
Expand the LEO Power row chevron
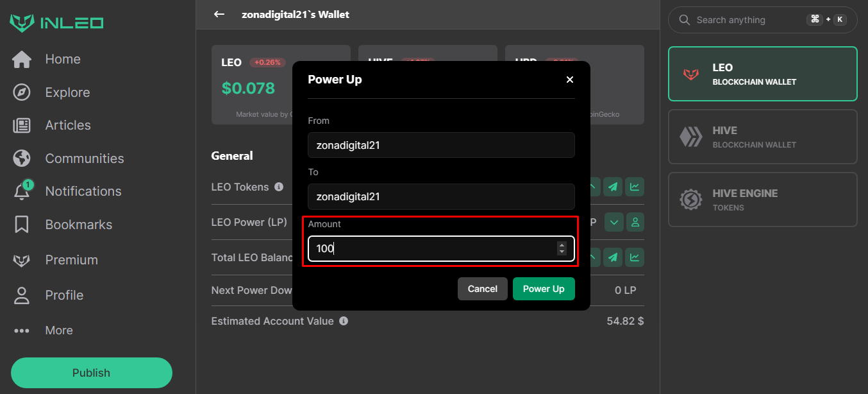coord(614,222)
